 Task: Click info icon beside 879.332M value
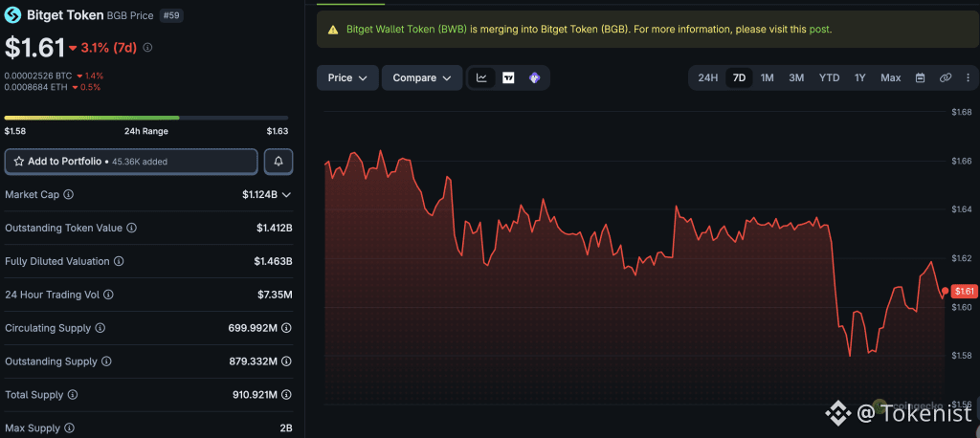(286, 361)
